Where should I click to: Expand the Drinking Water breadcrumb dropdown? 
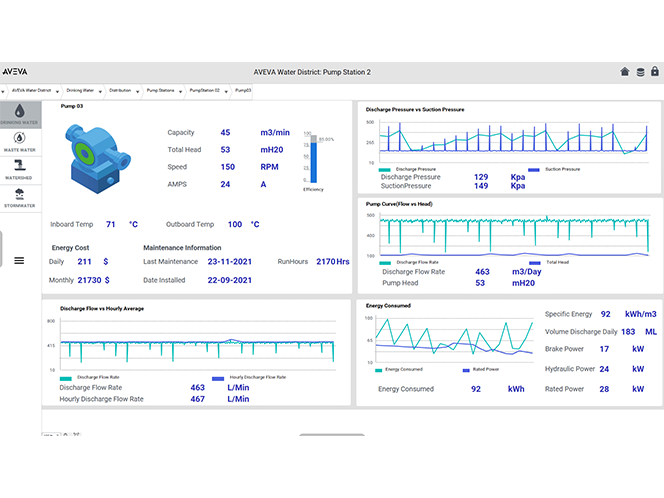(100, 90)
